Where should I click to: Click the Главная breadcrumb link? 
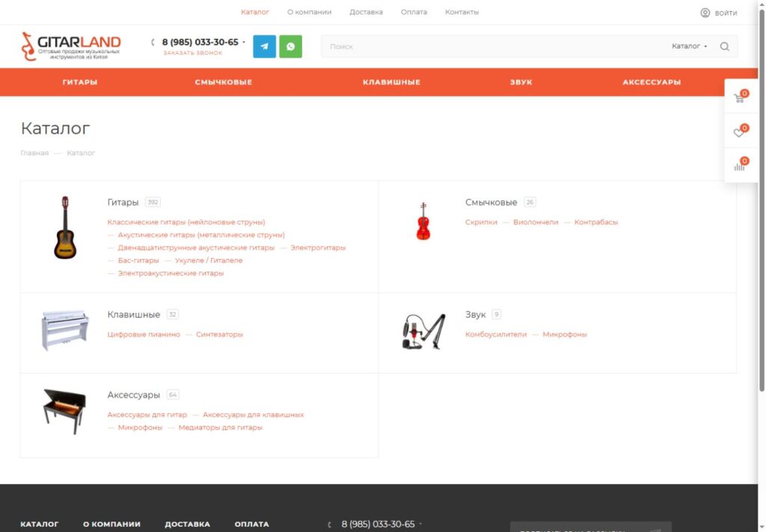(34, 153)
